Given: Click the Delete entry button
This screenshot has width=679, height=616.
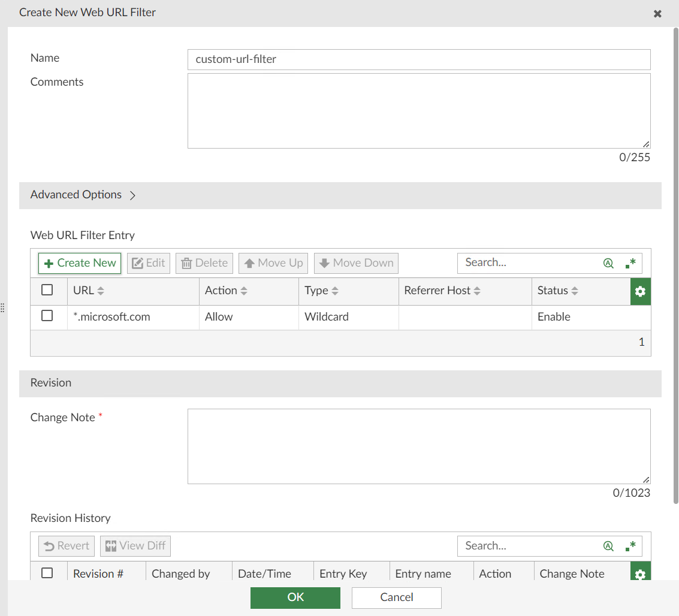Looking at the screenshot, I should 204,263.
